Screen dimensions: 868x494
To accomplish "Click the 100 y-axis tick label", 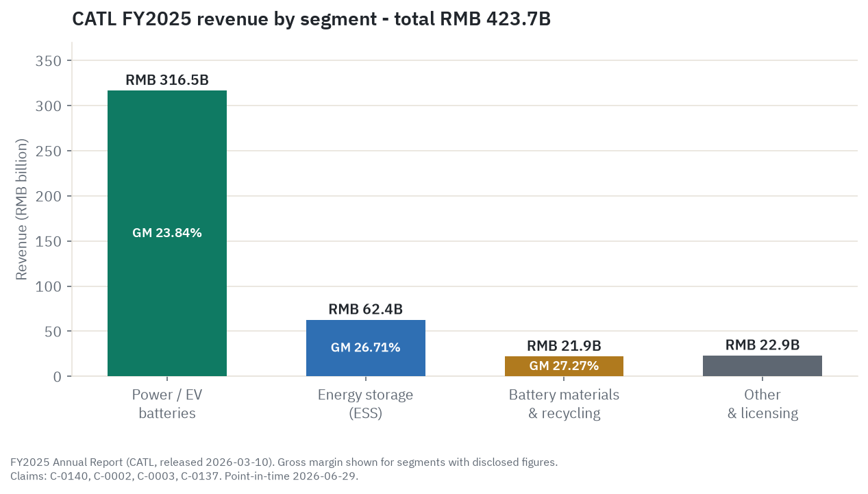I will (49, 286).
